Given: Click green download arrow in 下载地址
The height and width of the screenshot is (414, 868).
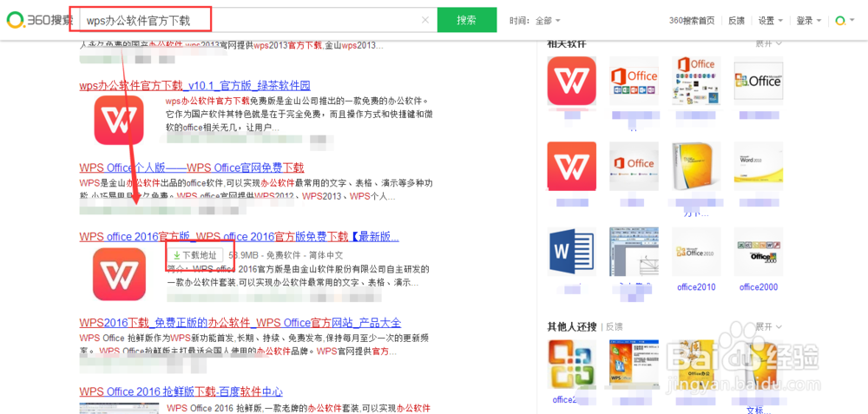Looking at the screenshot, I should (176, 255).
